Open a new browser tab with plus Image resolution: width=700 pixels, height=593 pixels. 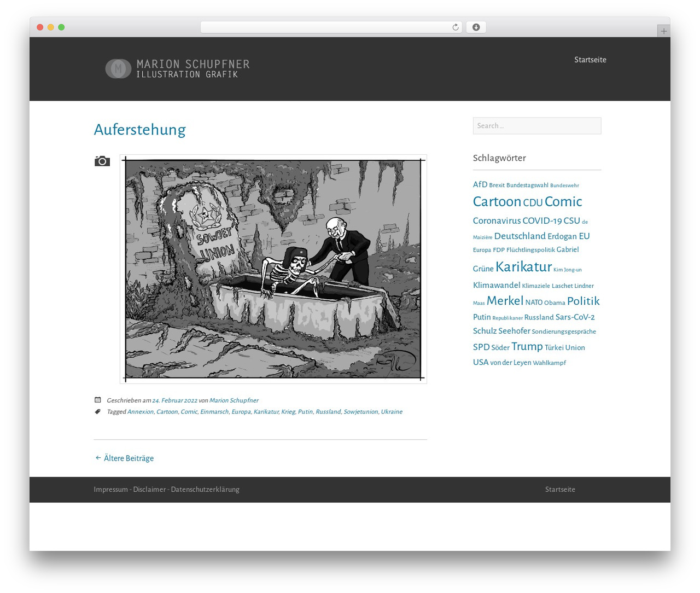[x=663, y=31]
